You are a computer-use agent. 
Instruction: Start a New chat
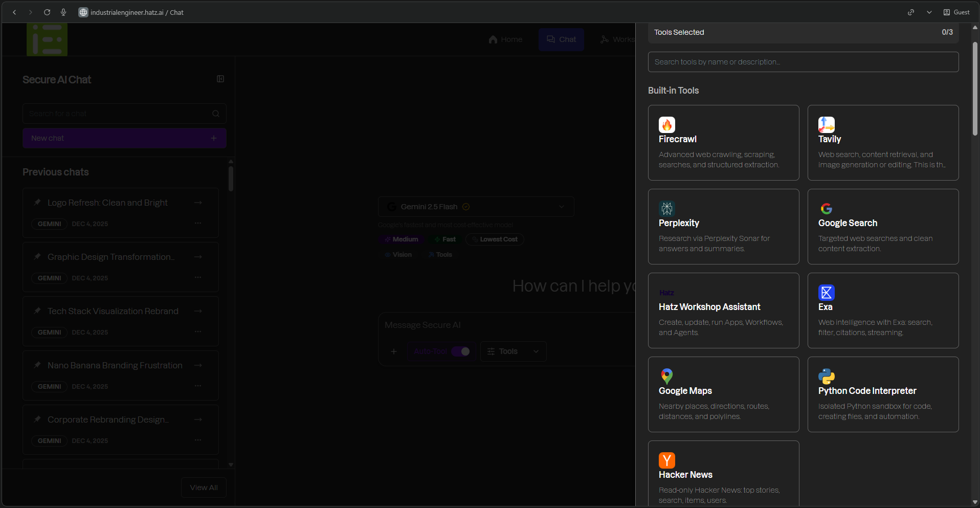click(124, 138)
